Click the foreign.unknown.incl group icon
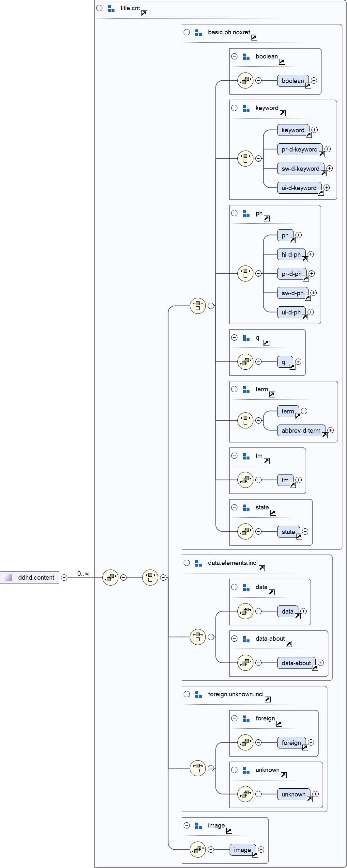Screen dimensions: 347x868 click(x=199, y=695)
